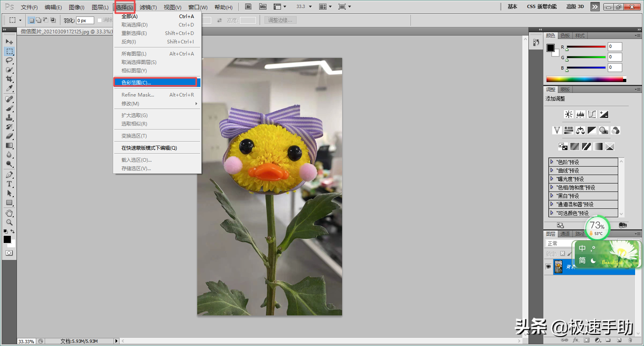Image resolution: width=644 pixels, height=346 pixels.
Task: Choose the Add to selection mode button
Action: tap(39, 20)
